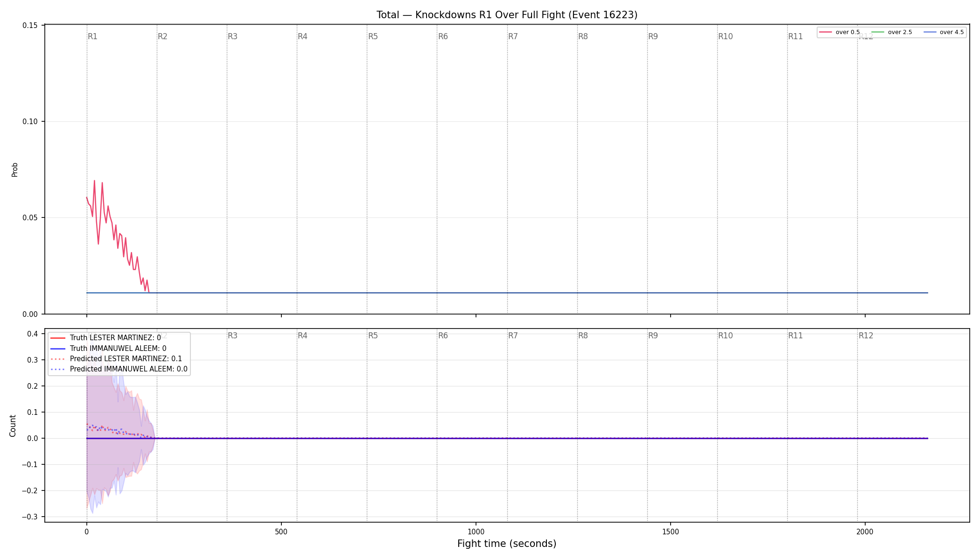
Task: Click the 0.00 tick on Prob axis
Action: [x=30, y=314]
